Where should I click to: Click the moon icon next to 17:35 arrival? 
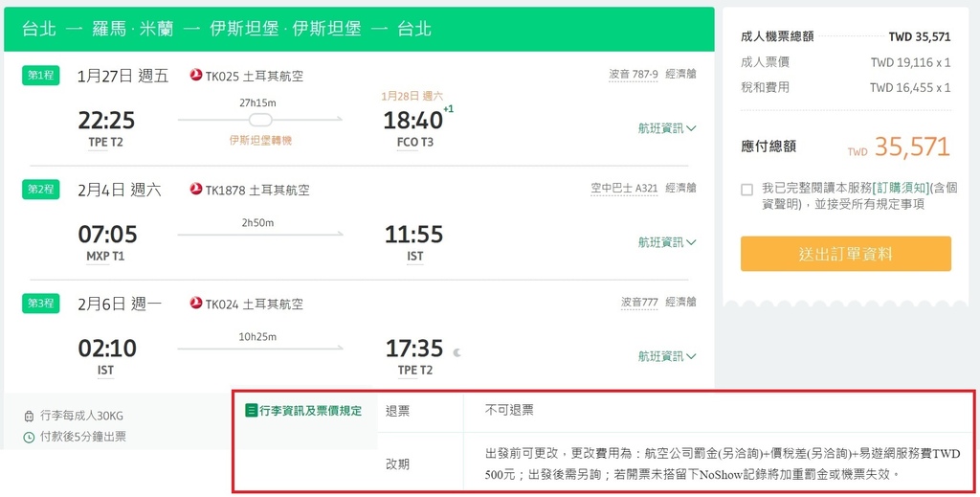[457, 351]
